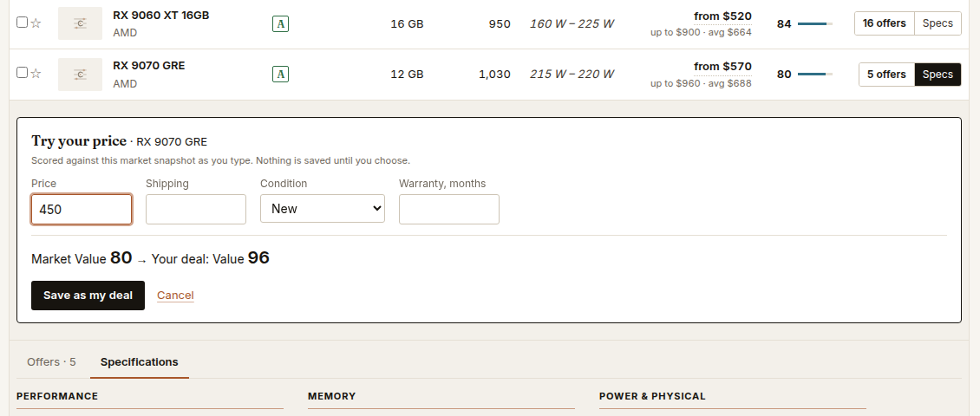Click the 'up to $960 · avg $688' text
The image size is (980, 416).
point(701,83)
